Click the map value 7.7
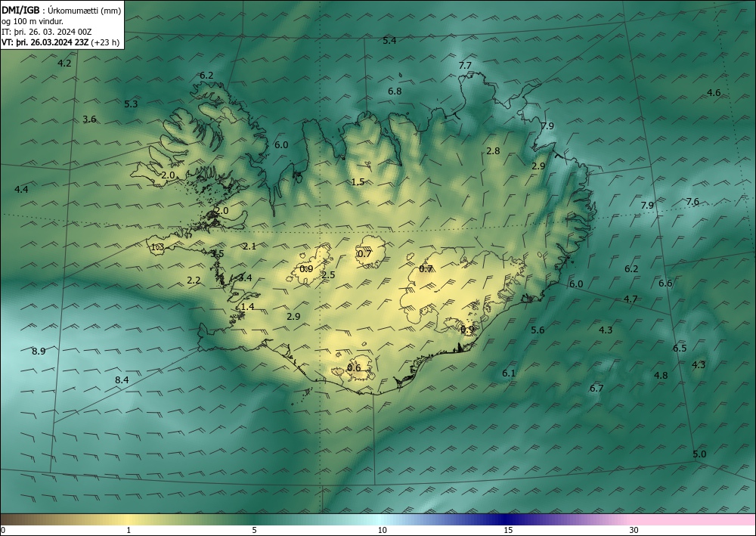Viewport: 756px width, 536px height. click(465, 65)
